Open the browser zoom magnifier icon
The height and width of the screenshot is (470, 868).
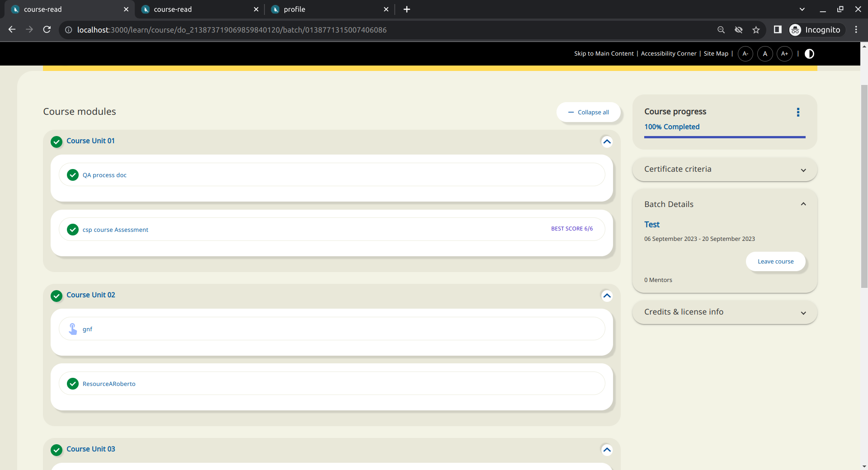(721, 30)
